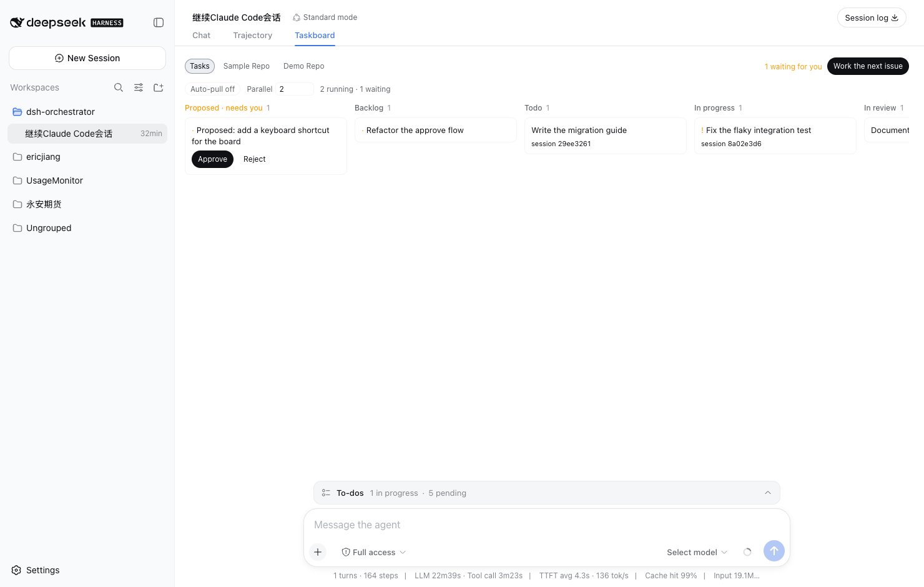The width and height of the screenshot is (924, 587).
Task: Select the Tasks board filter
Action: 200,66
